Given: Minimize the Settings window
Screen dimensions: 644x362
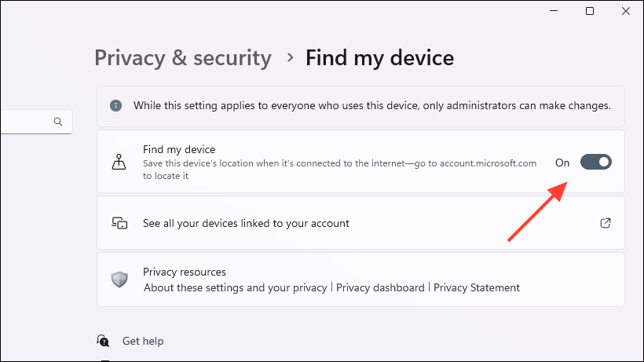Looking at the screenshot, I should pos(554,11).
